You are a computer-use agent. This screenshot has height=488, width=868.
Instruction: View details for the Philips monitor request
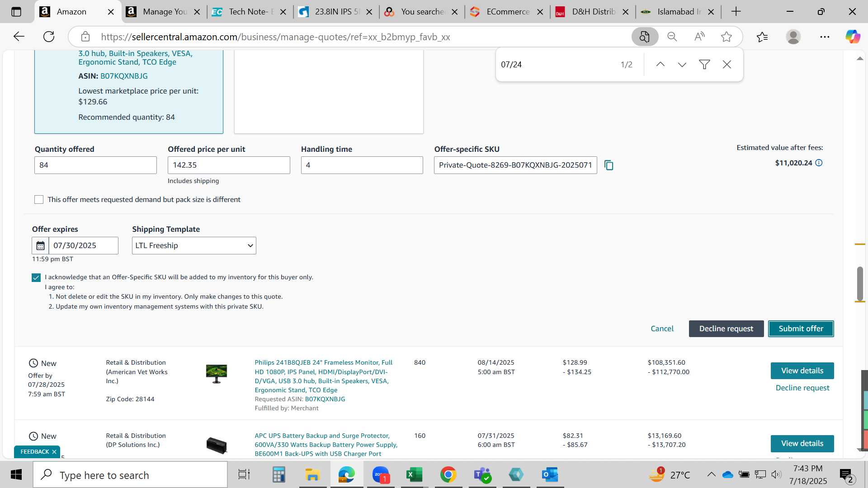(x=802, y=371)
